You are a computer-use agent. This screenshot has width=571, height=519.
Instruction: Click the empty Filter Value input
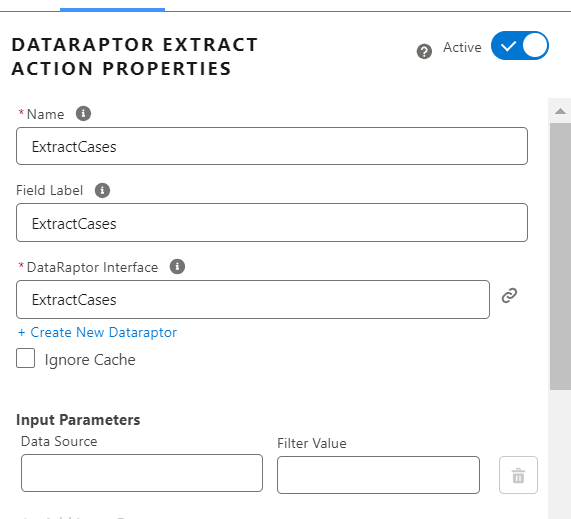(x=378, y=475)
